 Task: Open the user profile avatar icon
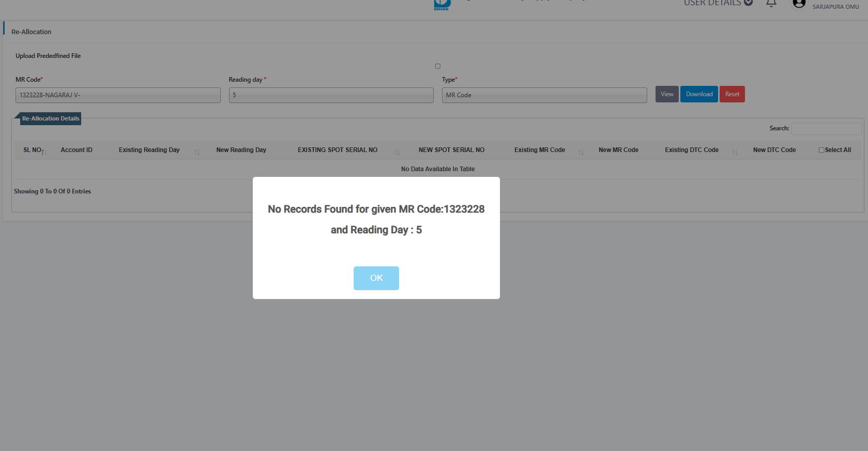tap(799, 4)
